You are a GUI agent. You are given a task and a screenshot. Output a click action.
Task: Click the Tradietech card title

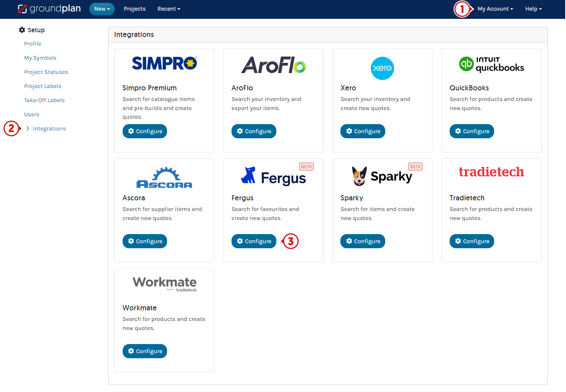467,198
